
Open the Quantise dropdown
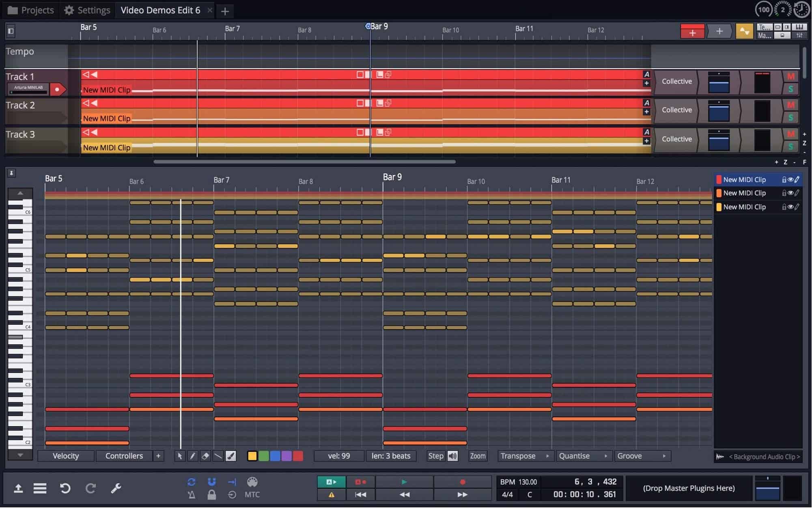coord(583,456)
